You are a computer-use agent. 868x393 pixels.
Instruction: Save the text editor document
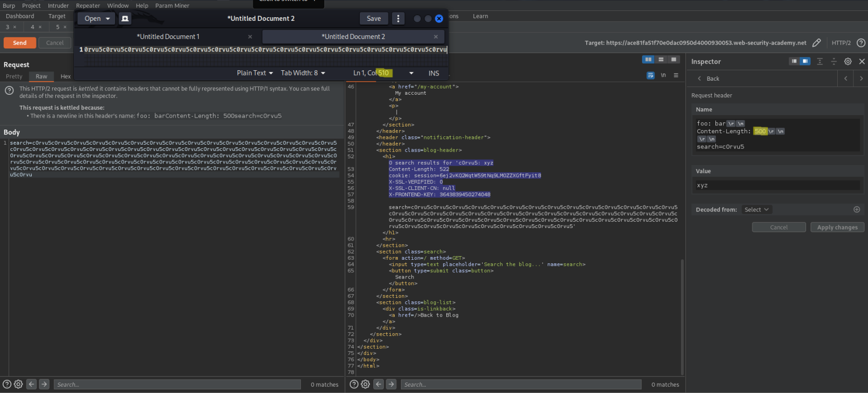point(374,18)
